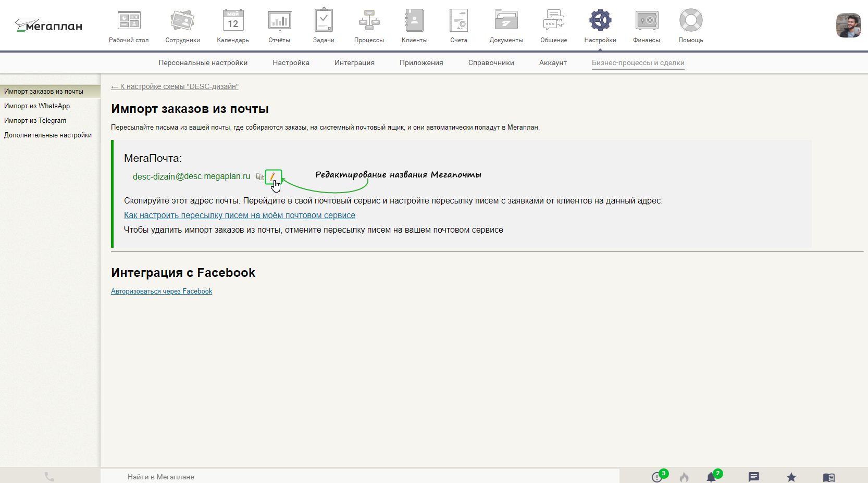Switch to Персональные настройки tab
This screenshot has width=868, height=483.
(203, 63)
